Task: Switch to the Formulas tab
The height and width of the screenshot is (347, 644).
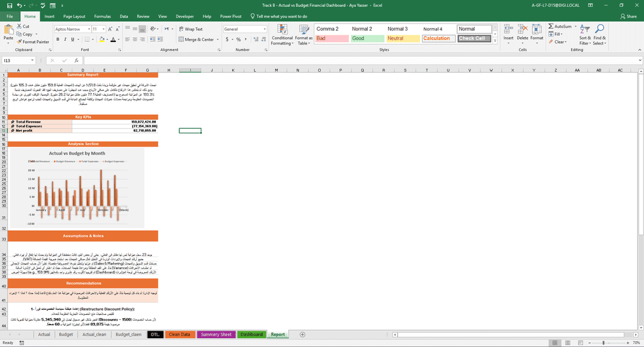Action: pyautogui.click(x=103, y=16)
